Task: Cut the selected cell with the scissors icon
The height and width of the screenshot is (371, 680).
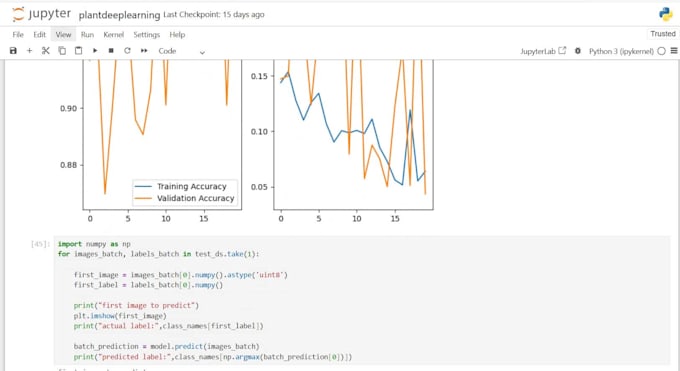Action: tap(46, 51)
